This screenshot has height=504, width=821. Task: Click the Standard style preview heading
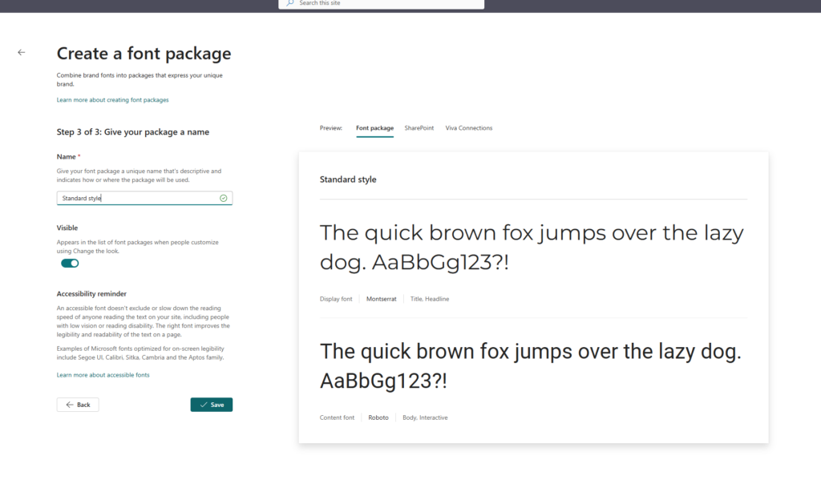(x=348, y=179)
